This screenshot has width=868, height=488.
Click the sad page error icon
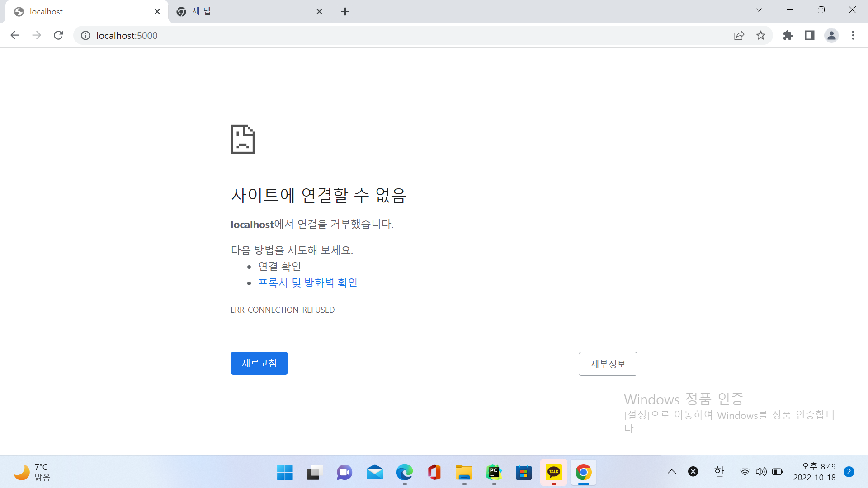[x=243, y=139]
